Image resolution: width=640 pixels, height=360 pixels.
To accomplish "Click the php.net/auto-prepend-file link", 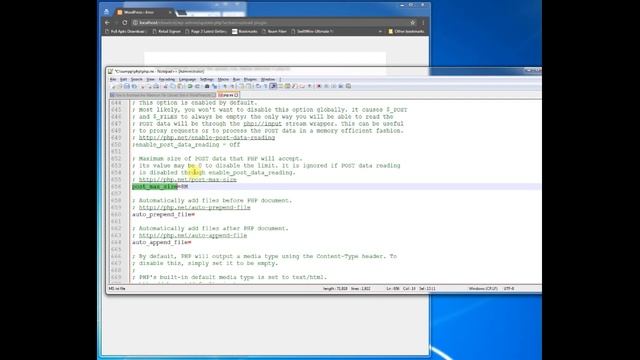I will [x=194, y=207].
